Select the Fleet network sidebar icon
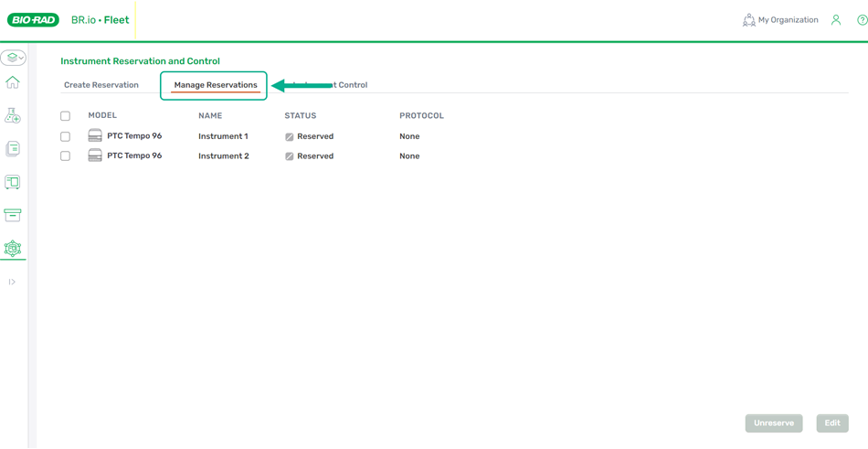The width and height of the screenshot is (868, 449). click(13, 248)
